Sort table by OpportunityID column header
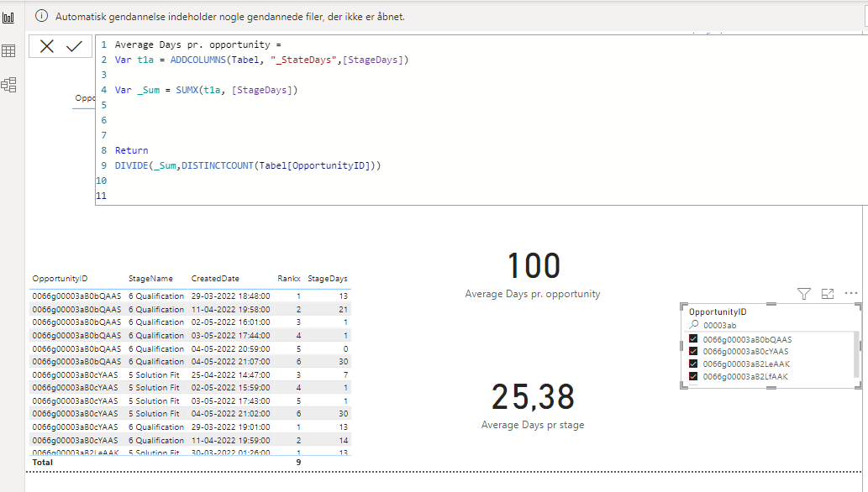 (x=60, y=279)
